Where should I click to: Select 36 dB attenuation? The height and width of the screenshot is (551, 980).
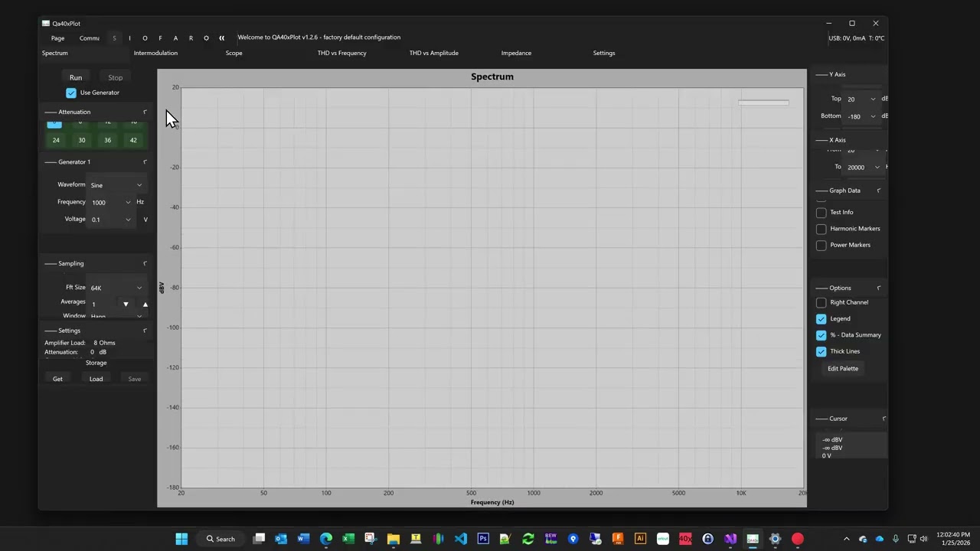[x=107, y=140]
